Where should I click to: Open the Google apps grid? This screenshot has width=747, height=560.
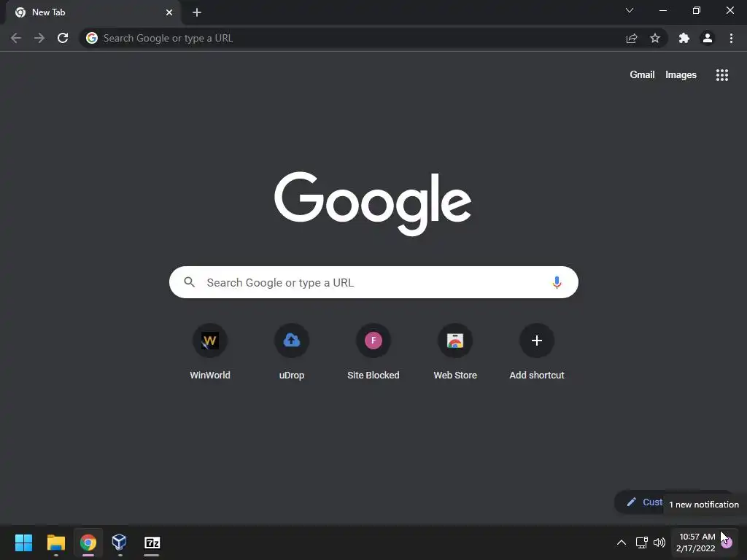tap(721, 75)
